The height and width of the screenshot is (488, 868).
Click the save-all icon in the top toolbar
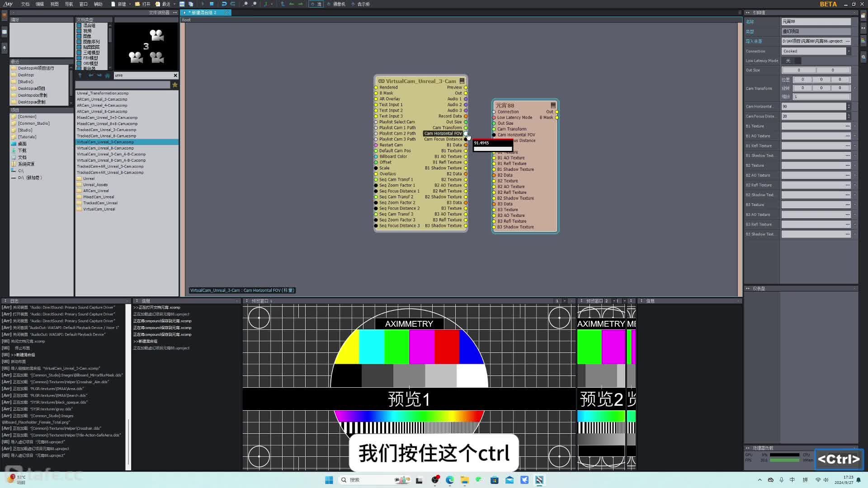tap(191, 4)
